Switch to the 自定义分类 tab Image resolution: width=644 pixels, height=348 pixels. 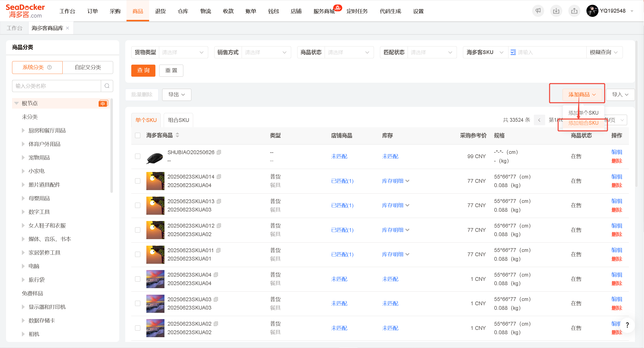click(88, 67)
